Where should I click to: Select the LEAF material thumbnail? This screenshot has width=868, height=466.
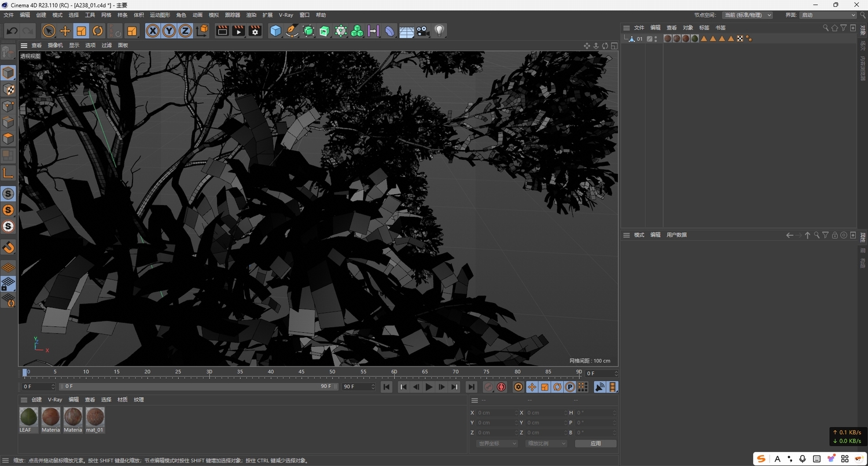(28, 416)
